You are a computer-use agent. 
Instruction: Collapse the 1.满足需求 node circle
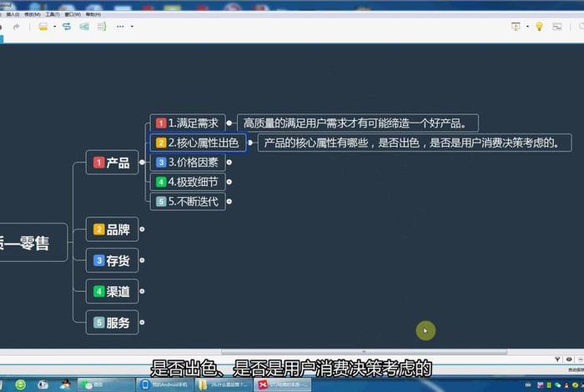click(229, 123)
